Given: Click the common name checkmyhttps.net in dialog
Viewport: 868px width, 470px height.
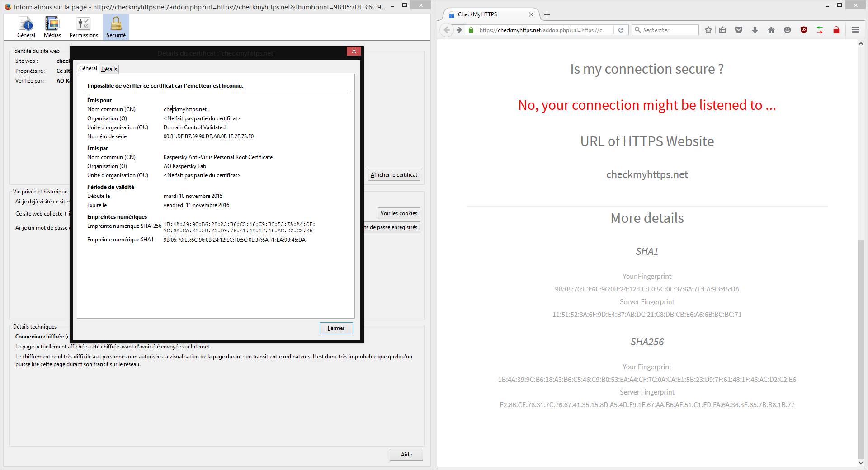Looking at the screenshot, I should coord(185,109).
